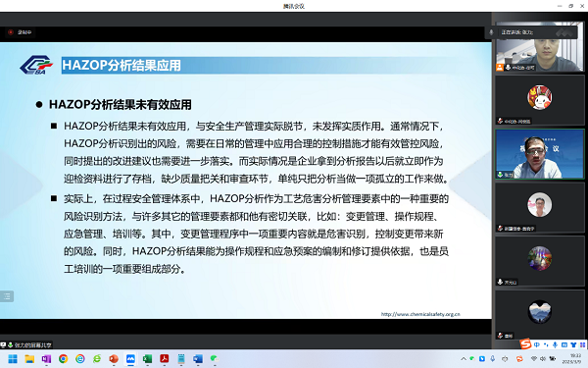Open the volume speaker tray icon

pos(543,359)
